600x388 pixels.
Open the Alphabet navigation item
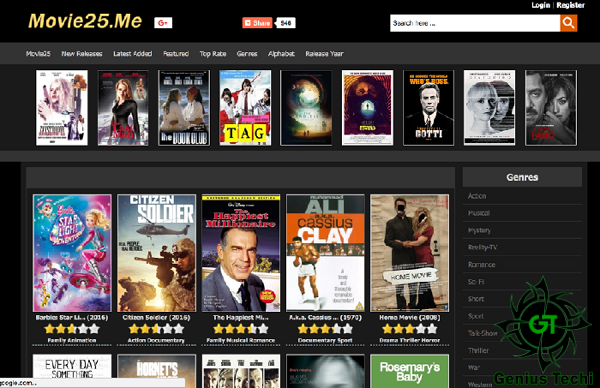281,54
